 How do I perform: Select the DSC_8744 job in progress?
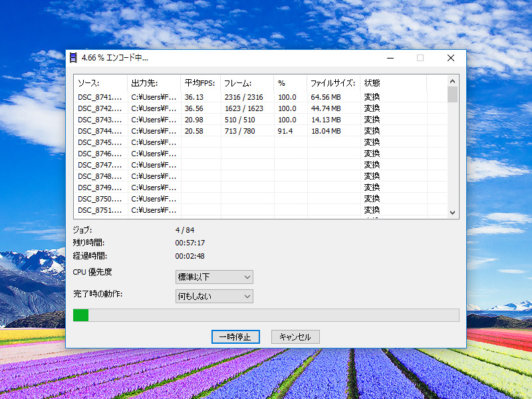pyautogui.click(x=100, y=131)
